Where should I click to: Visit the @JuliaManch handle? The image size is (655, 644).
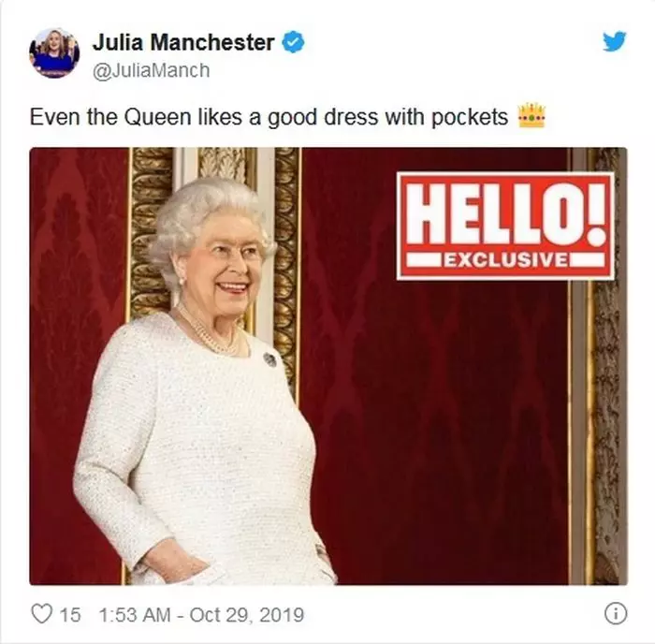[151, 70]
